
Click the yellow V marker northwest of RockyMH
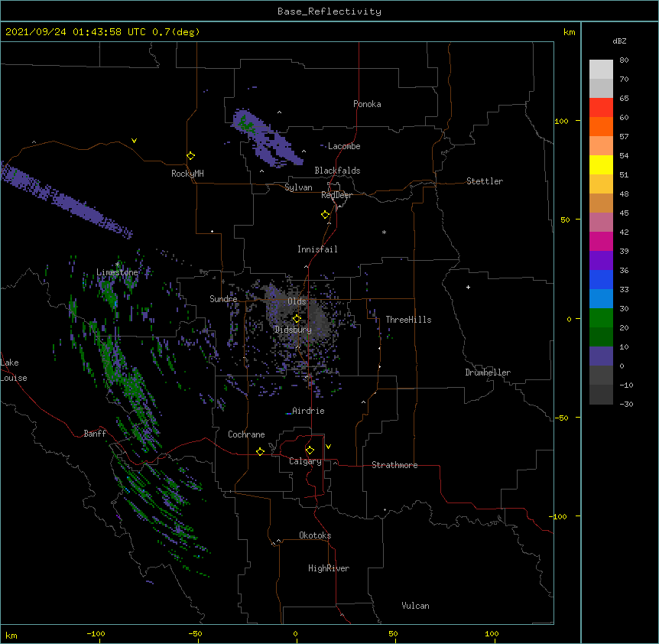134,141
